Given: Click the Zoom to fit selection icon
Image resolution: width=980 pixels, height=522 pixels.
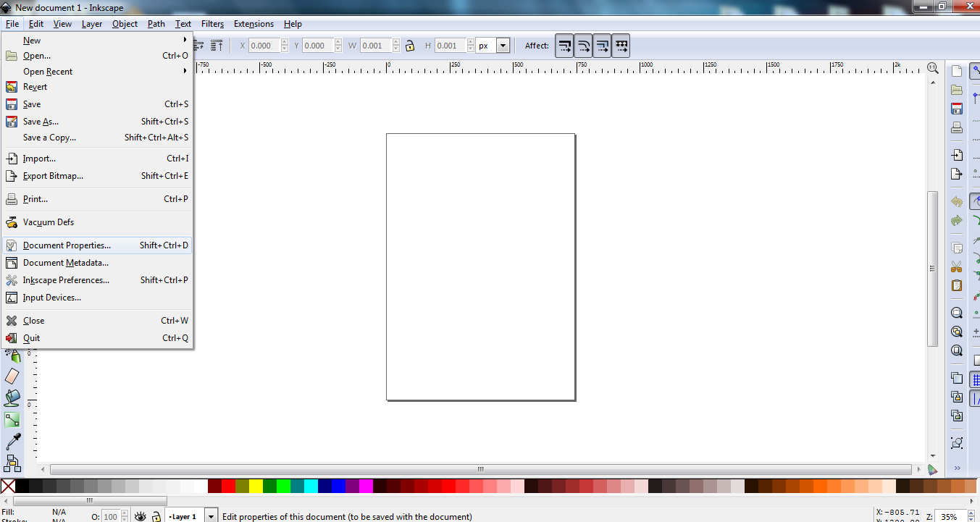Looking at the screenshot, I should (957, 313).
